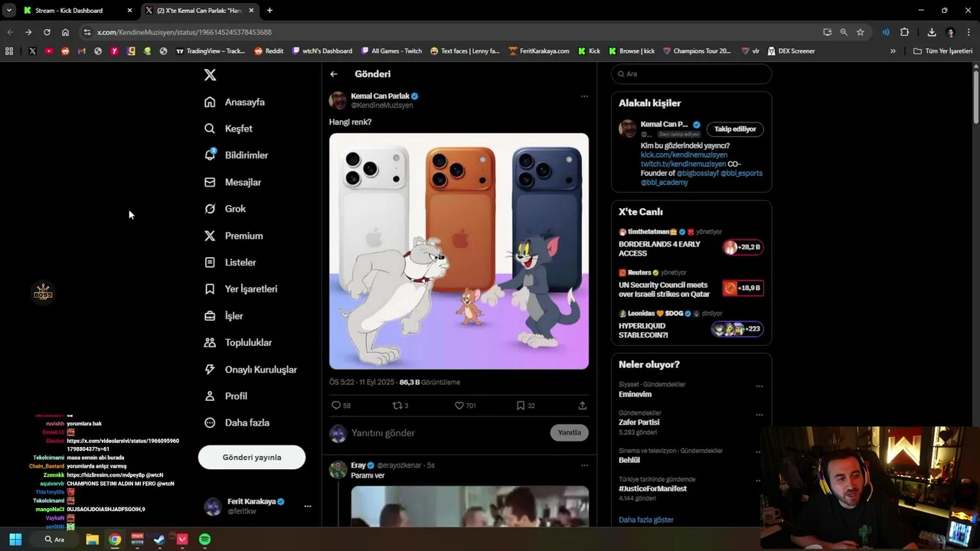
Task: Open more options on Eray reply
Action: 584,465
